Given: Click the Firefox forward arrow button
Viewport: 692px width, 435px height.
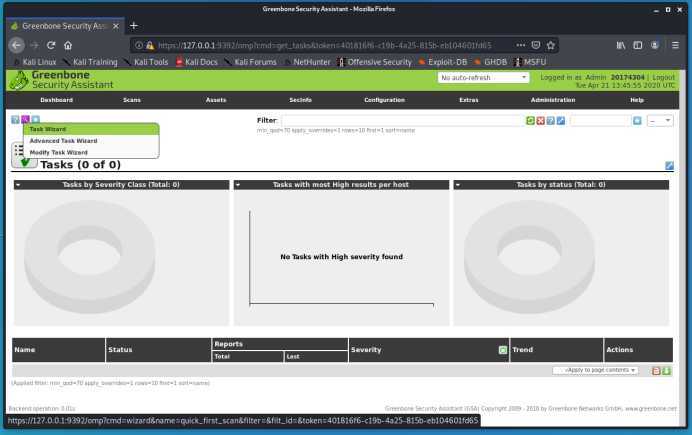Looking at the screenshot, I should (34, 45).
